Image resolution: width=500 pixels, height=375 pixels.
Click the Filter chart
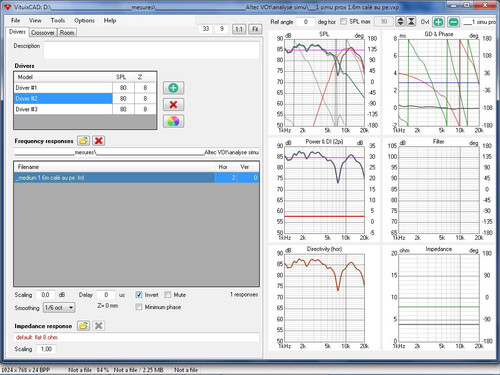point(439,189)
